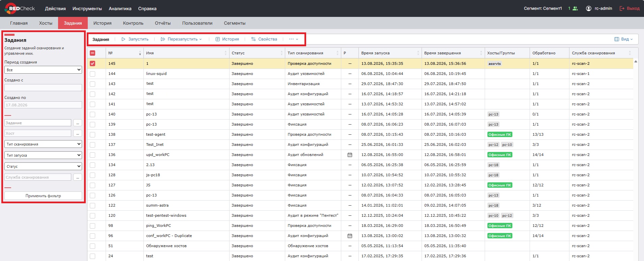644x261 pixels.
Task: Click the schedule calendar icon in upd_workPC row
Action: pos(350,155)
